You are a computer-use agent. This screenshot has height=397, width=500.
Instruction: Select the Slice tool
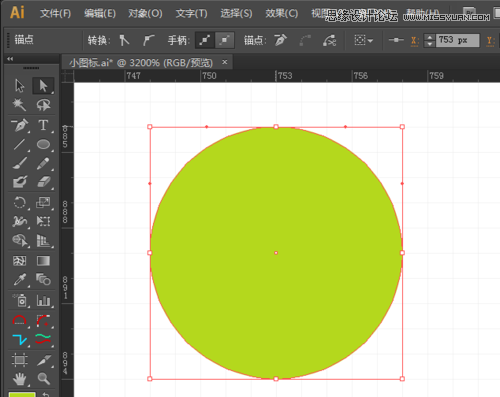(x=43, y=360)
